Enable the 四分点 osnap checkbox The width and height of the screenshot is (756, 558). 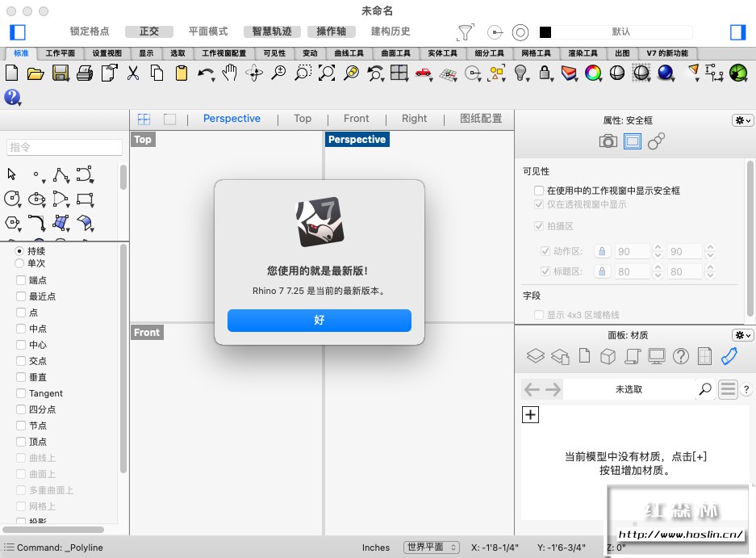21,409
